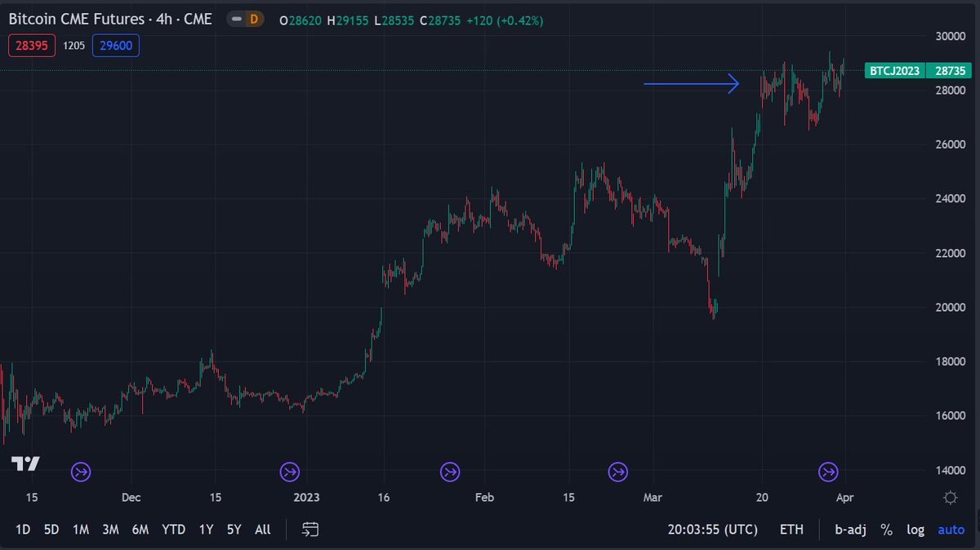Open chart settings gear on the time axis
The image size is (980, 550).
[x=951, y=497]
